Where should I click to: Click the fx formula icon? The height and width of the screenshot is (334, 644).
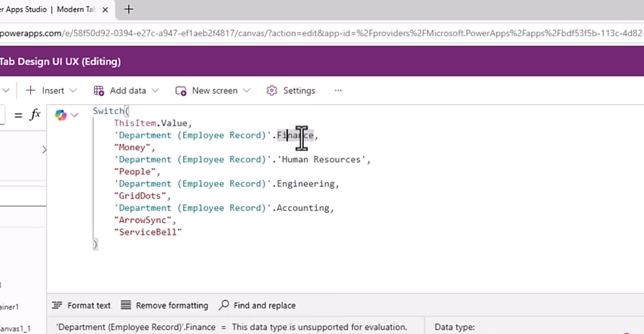pyautogui.click(x=35, y=115)
